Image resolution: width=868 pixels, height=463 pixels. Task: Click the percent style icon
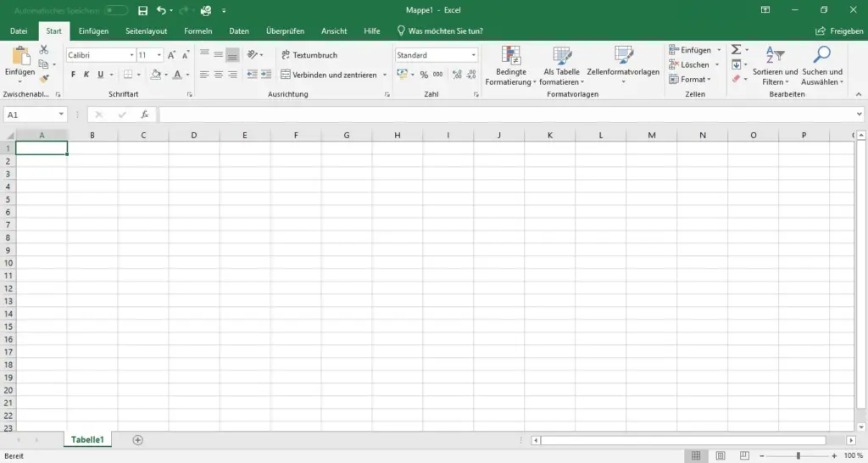pos(424,75)
